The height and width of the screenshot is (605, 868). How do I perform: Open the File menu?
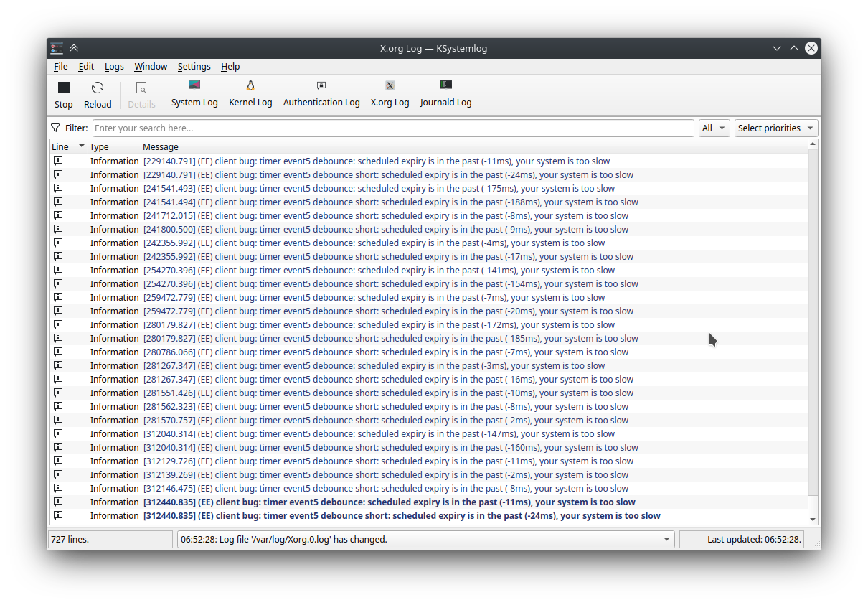click(61, 66)
